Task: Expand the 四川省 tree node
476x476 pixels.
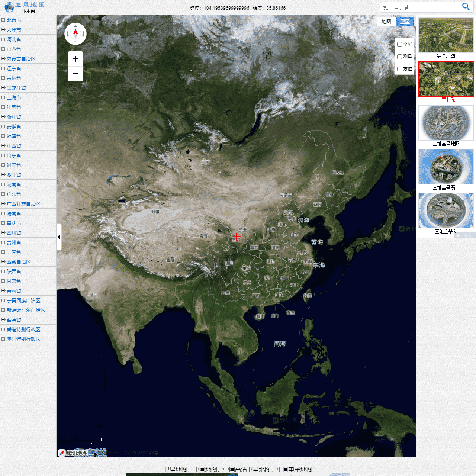Action: 3,233
